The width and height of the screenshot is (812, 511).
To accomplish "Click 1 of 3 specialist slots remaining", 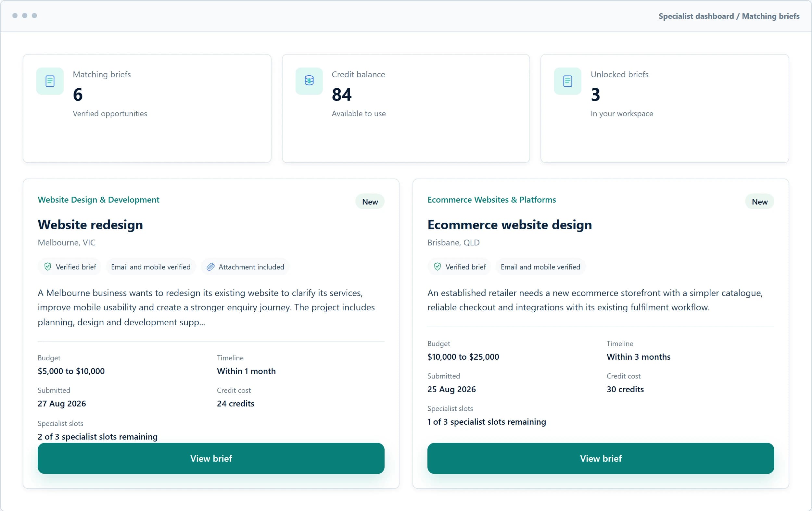I will tap(486, 422).
